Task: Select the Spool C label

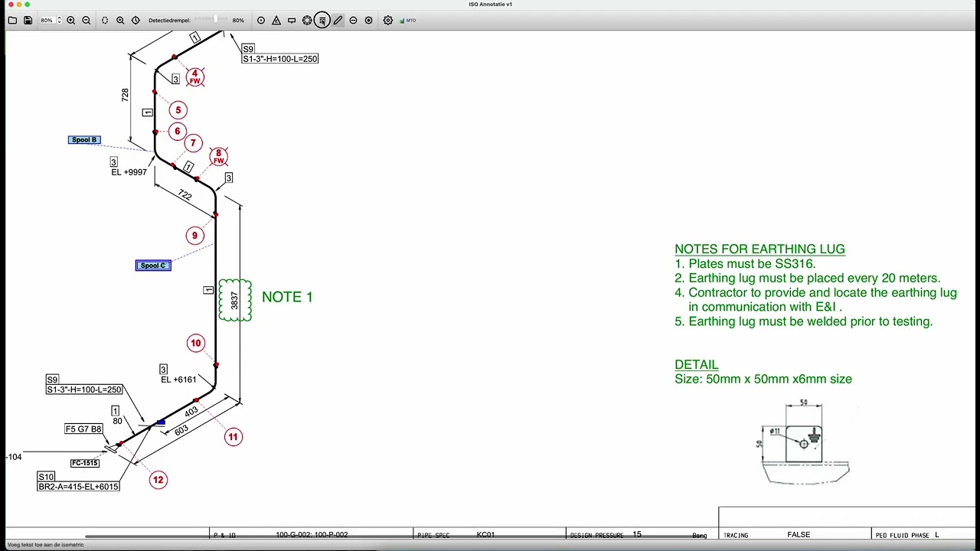Action: 153,266
